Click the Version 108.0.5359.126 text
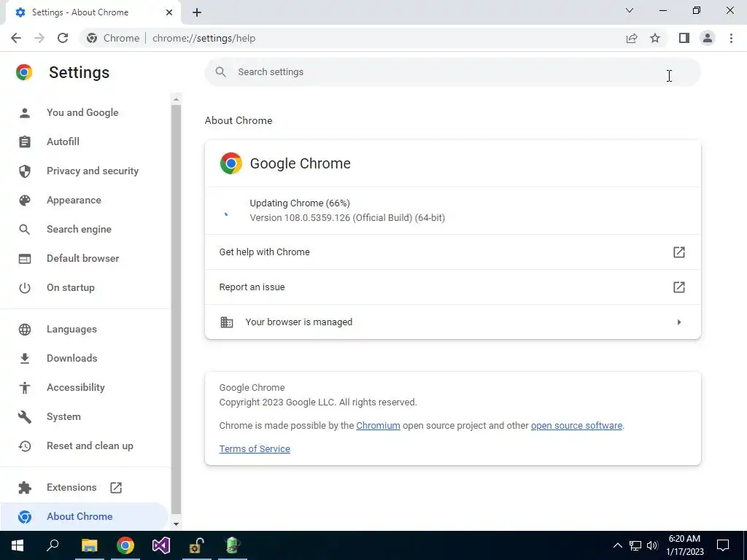747x560 pixels. [x=347, y=217]
